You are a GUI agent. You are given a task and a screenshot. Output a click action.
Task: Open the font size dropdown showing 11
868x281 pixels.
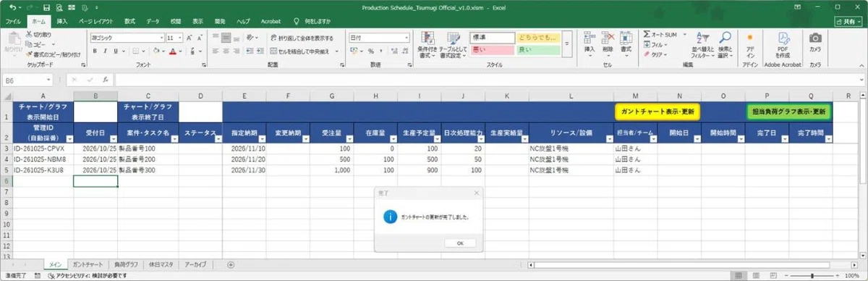tap(179, 38)
